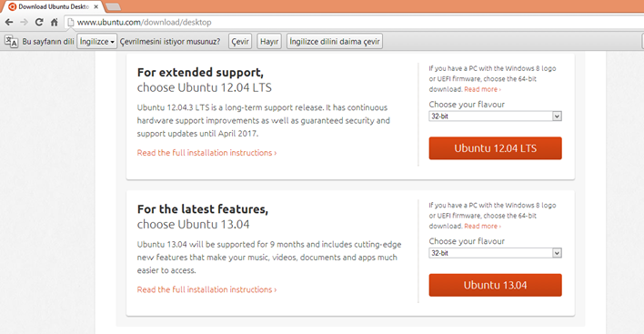Click the address bar showing www.ubuntu.com/download/desktop
The height and width of the screenshot is (334, 644).
[353, 22]
